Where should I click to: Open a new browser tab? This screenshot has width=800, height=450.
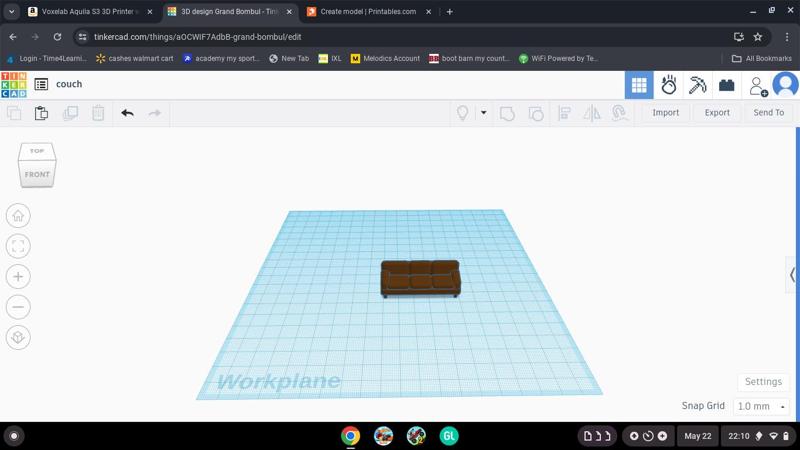449,11
